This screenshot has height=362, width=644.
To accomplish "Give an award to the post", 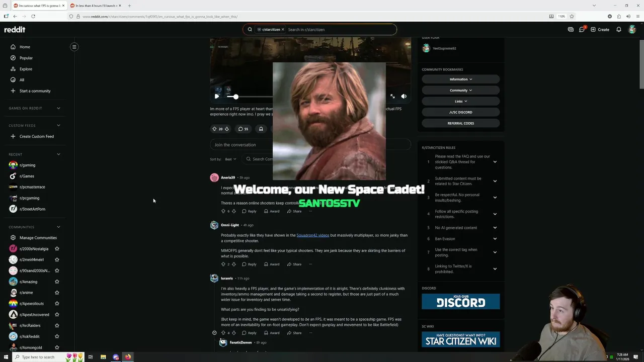I will tap(261, 129).
